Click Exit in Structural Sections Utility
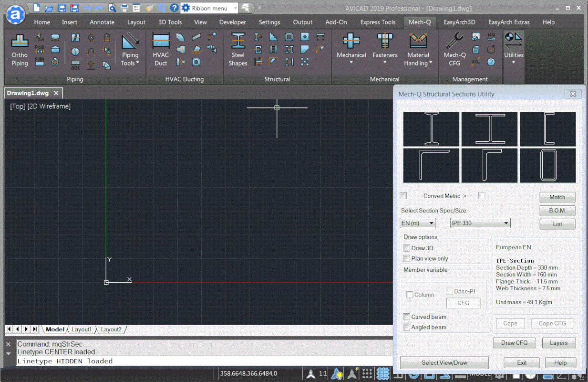 coord(522,363)
